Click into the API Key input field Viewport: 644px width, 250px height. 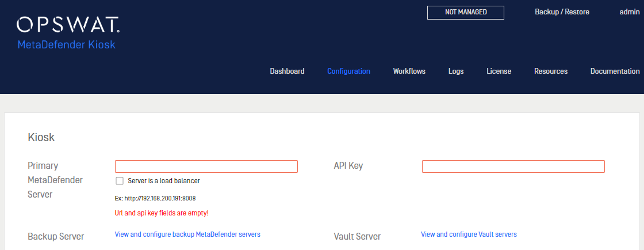(513, 166)
